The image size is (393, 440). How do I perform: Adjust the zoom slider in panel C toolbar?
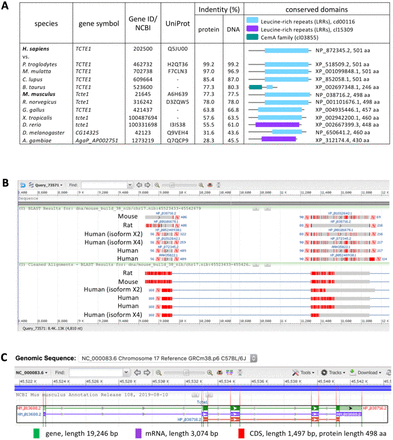pyautogui.click(x=186, y=372)
